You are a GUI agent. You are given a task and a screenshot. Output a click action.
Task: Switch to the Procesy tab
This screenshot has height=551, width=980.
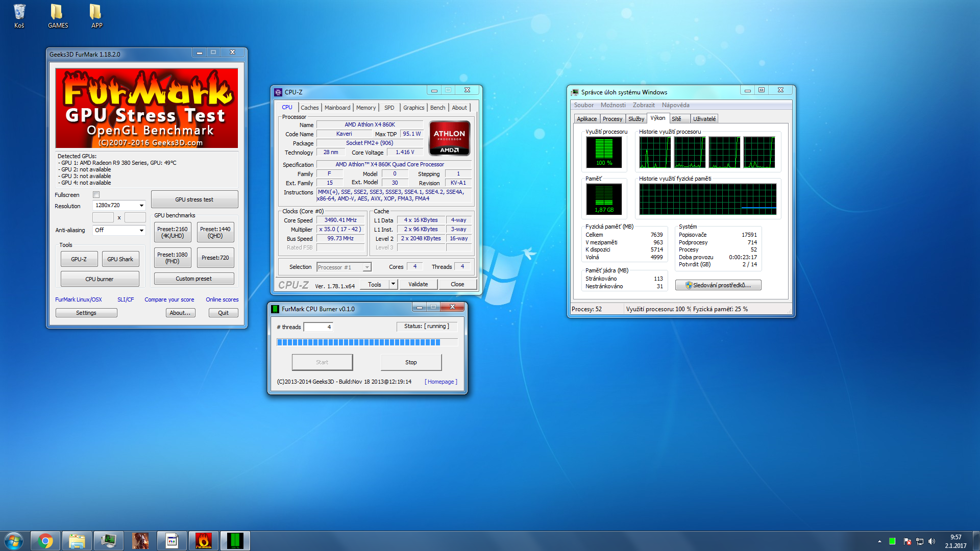click(612, 119)
